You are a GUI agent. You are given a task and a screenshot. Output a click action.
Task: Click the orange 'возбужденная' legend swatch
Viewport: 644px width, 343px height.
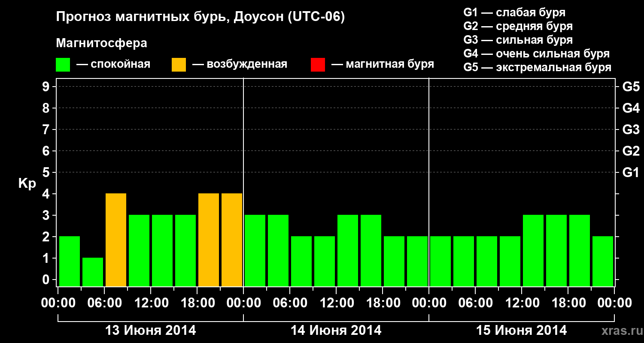coord(179,65)
